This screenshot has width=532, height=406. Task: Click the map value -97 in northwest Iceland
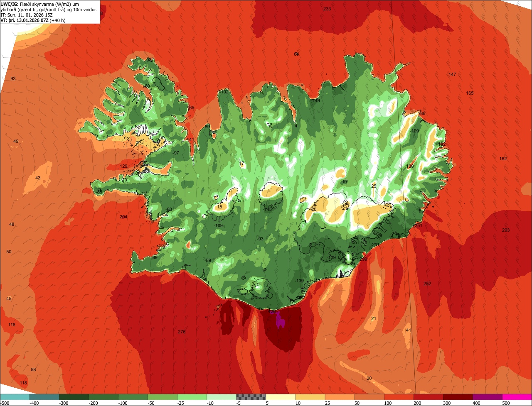click(176, 153)
